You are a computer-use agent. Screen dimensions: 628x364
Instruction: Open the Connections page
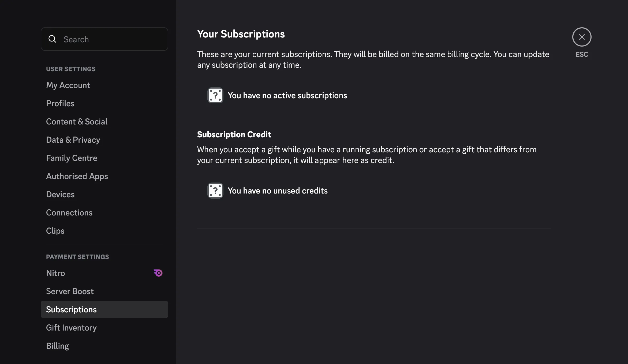click(69, 213)
